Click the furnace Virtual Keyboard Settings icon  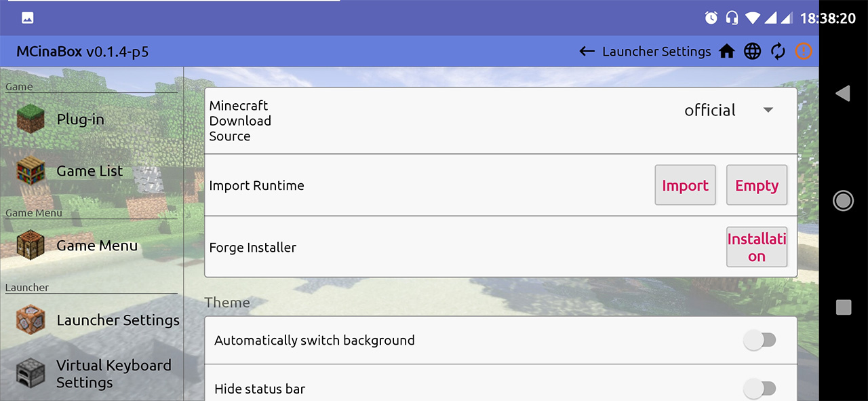point(31,373)
